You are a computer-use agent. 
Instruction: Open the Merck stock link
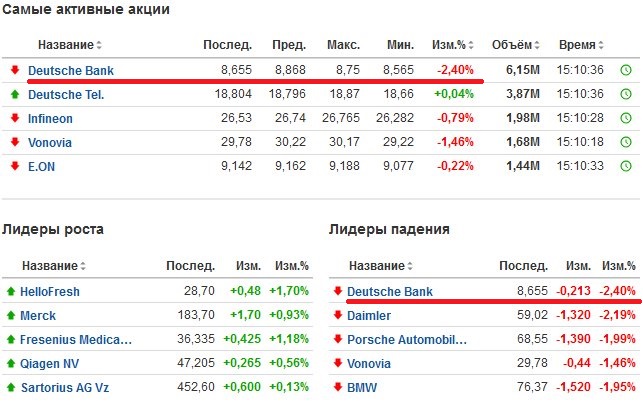pos(38,316)
